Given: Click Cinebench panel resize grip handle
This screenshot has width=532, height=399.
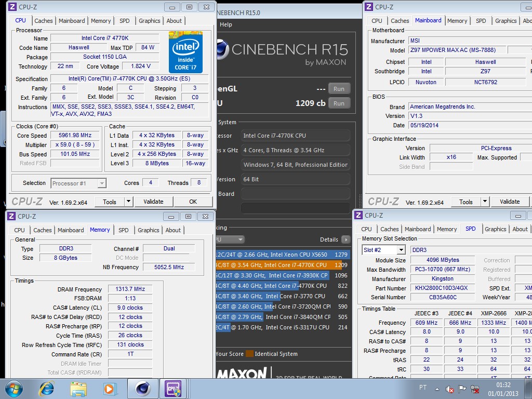Looking at the screenshot, I should point(360,201).
